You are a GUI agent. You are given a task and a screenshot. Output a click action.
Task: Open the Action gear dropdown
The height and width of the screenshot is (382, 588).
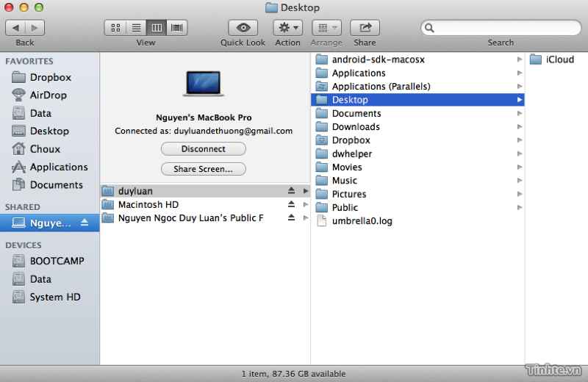point(288,28)
